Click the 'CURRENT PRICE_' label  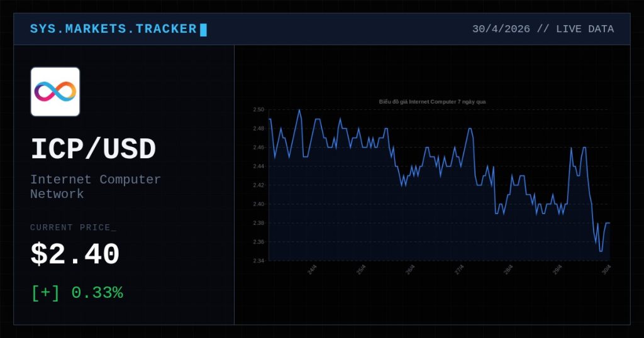[x=73, y=227]
